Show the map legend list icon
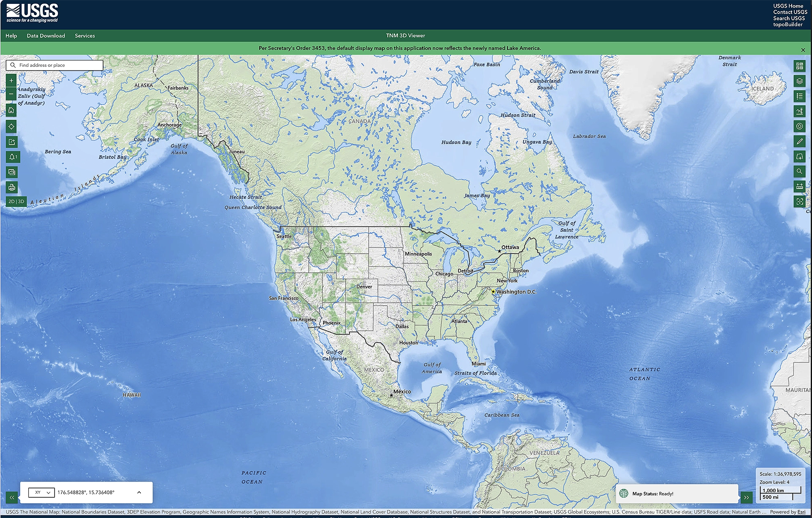The image size is (812, 518). pyautogui.click(x=799, y=96)
